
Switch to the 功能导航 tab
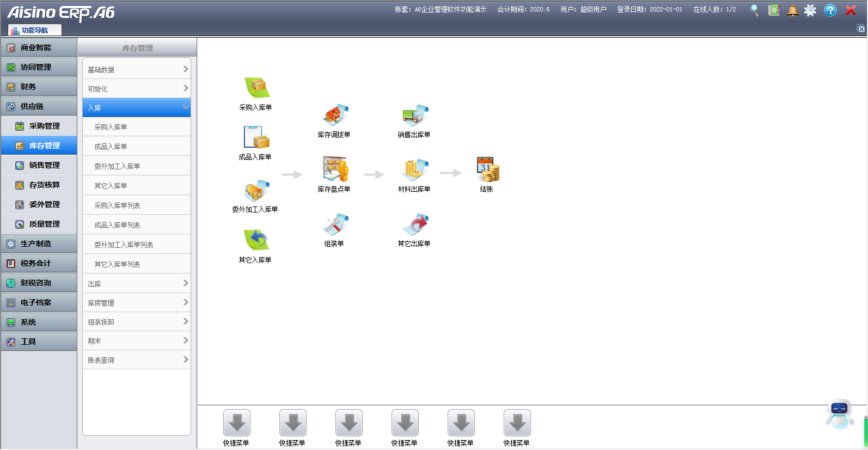point(34,31)
